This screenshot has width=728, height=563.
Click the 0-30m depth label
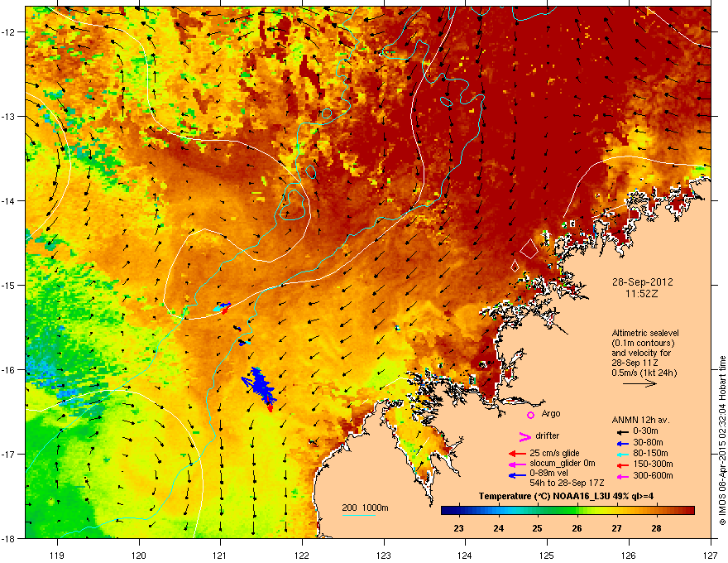(645, 431)
